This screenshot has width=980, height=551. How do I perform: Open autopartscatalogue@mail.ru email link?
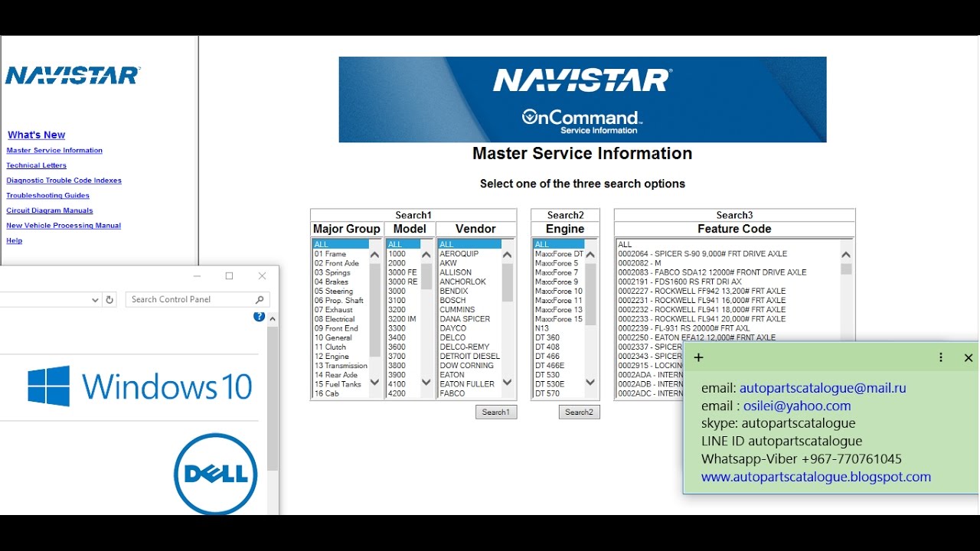point(822,388)
